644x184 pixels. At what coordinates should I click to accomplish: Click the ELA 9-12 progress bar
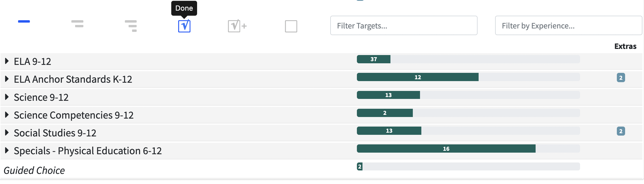[468, 59]
